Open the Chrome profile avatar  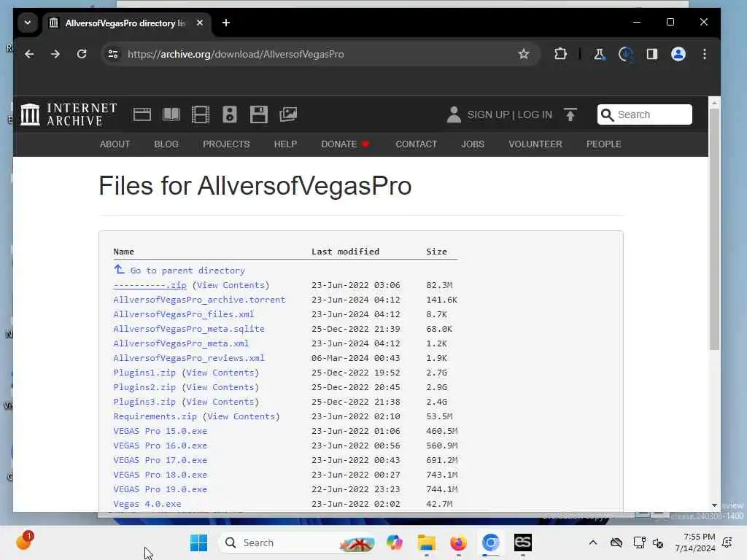tap(678, 54)
